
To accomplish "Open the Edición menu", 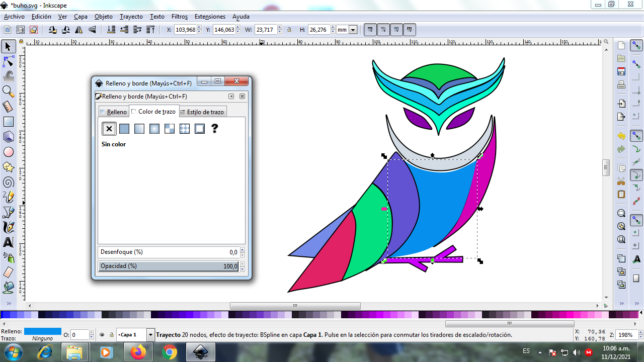I will [x=41, y=17].
